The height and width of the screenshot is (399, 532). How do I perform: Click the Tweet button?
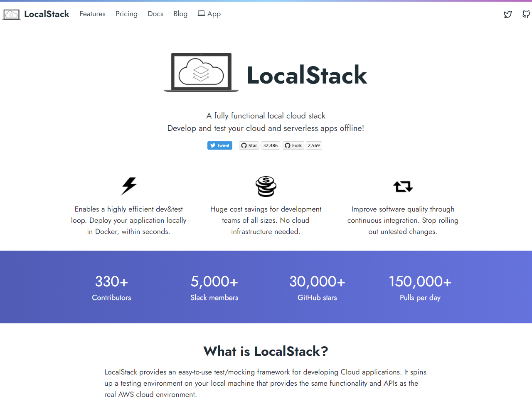(220, 145)
